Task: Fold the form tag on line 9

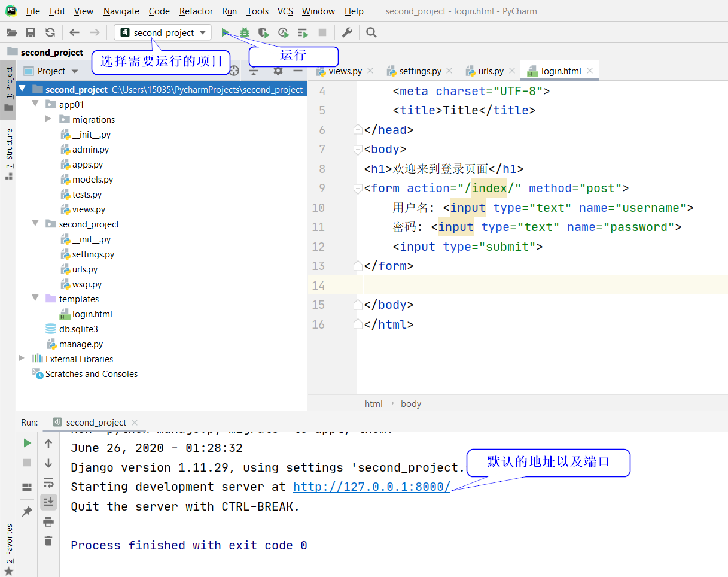Action: [358, 189]
